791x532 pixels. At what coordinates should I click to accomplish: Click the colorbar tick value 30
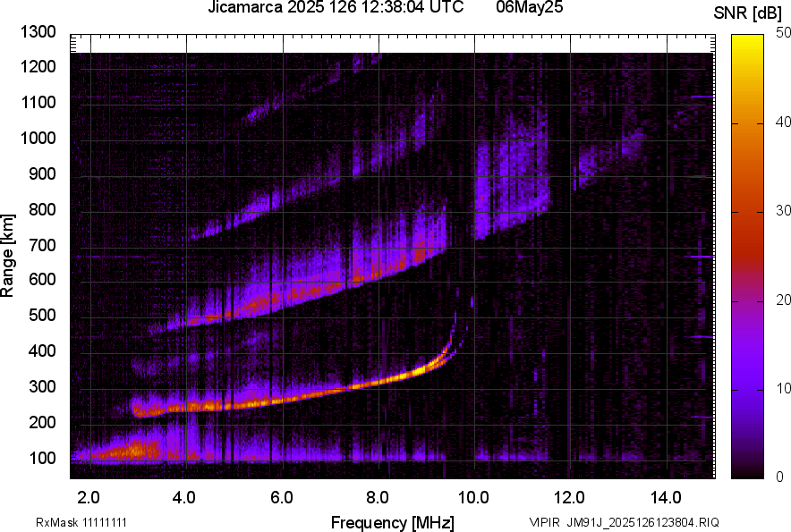(x=784, y=211)
